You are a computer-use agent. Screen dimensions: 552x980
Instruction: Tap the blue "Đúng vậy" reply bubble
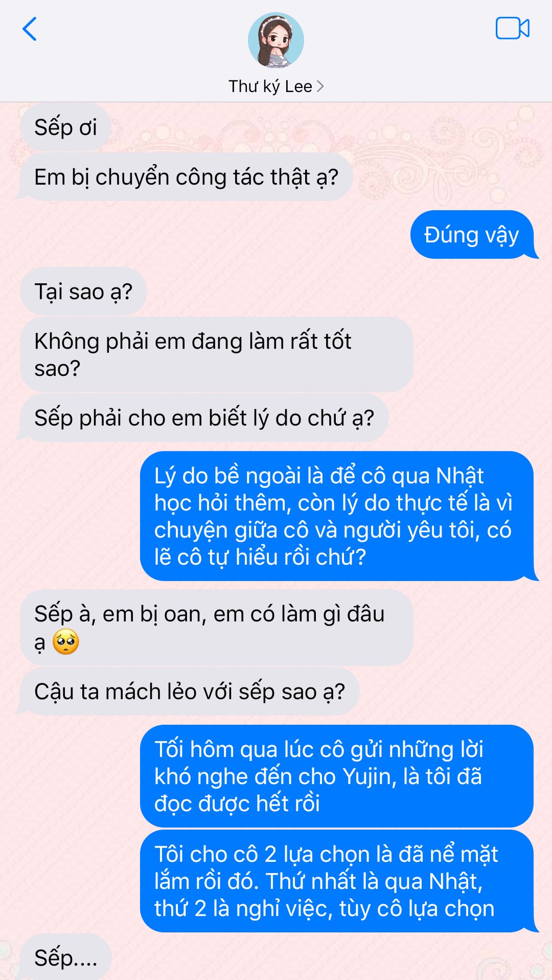(472, 235)
